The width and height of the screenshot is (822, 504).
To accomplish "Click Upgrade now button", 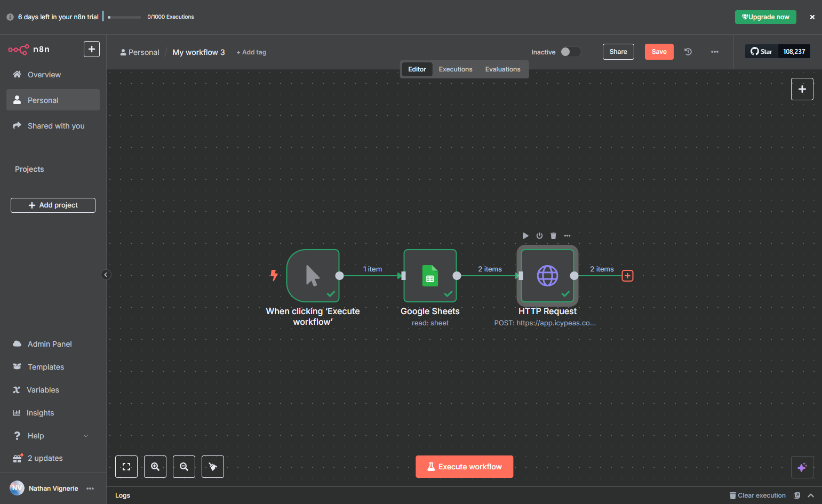I will pos(765,17).
